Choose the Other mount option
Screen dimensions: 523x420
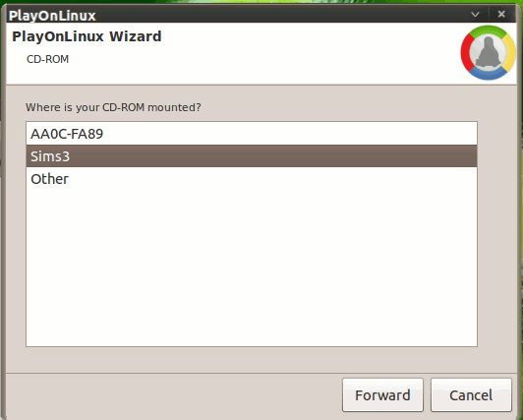tap(252, 179)
